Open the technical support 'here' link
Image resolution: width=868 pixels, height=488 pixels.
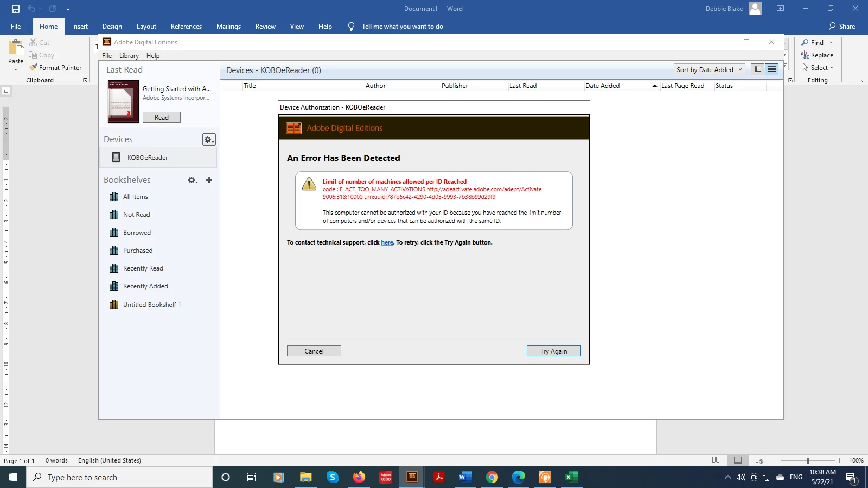(x=387, y=242)
